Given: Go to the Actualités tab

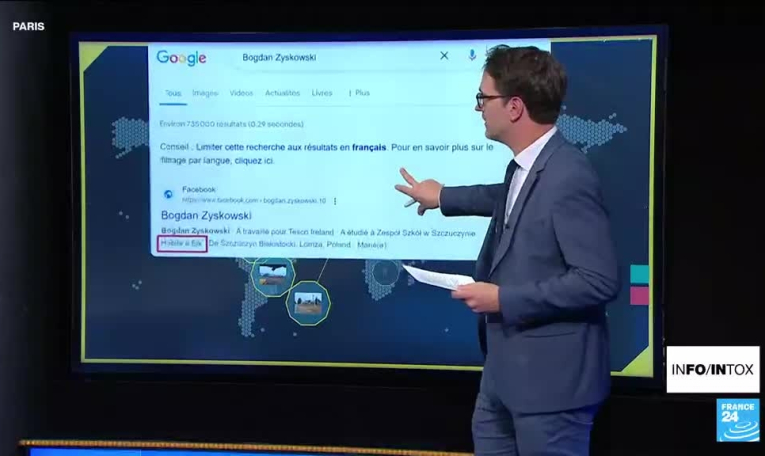Looking at the screenshot, I should (x=282, y=93).
